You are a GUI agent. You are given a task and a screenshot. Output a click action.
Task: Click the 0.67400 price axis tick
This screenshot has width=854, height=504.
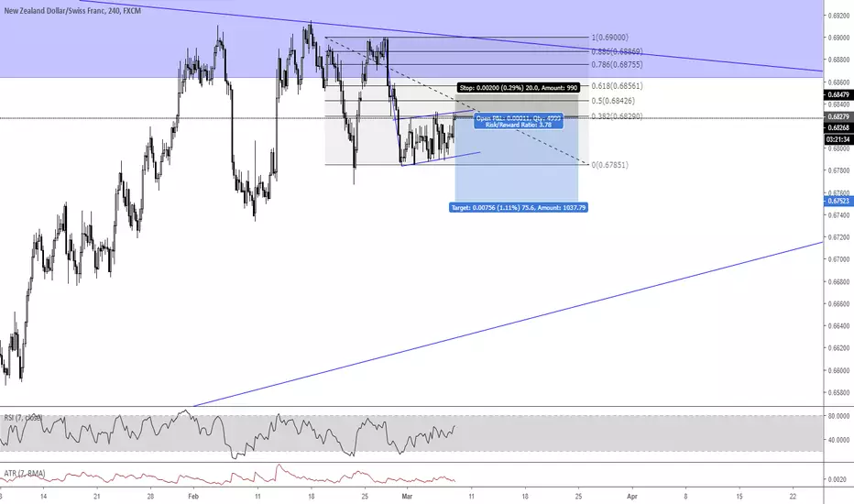pos(838,215)
